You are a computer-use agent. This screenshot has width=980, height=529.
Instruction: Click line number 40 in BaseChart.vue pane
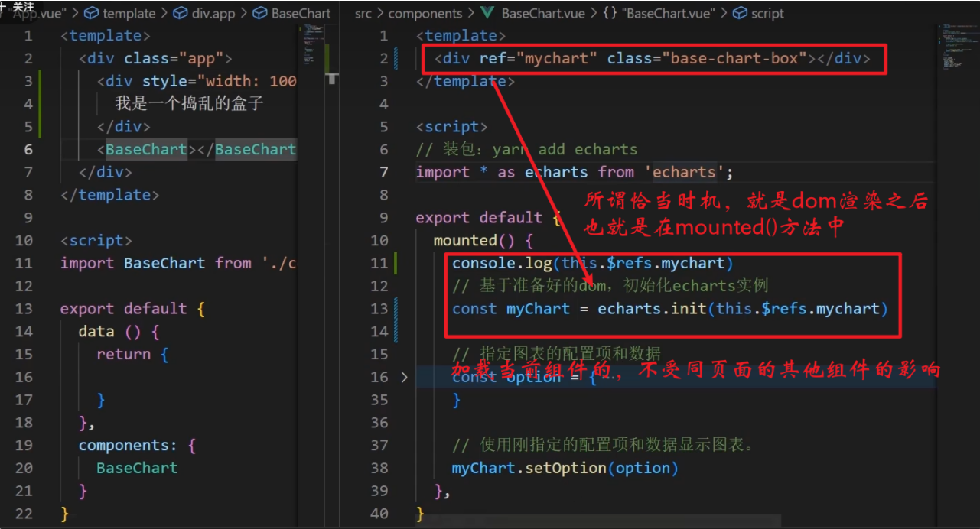click(x=380, y=514)
